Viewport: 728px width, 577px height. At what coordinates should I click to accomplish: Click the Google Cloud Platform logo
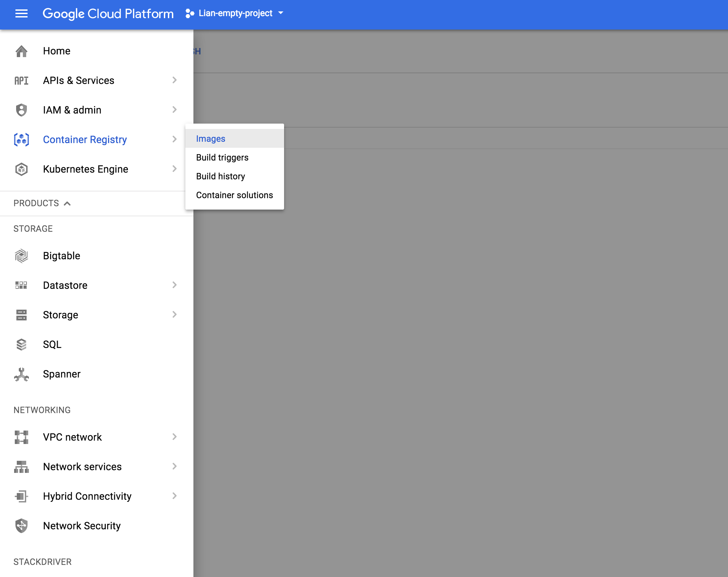point(108,13)
